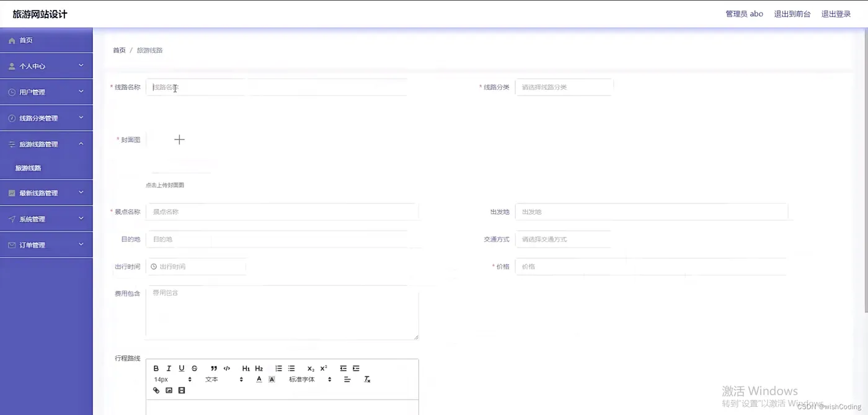Click 退出登录 link

coord(836,14)
